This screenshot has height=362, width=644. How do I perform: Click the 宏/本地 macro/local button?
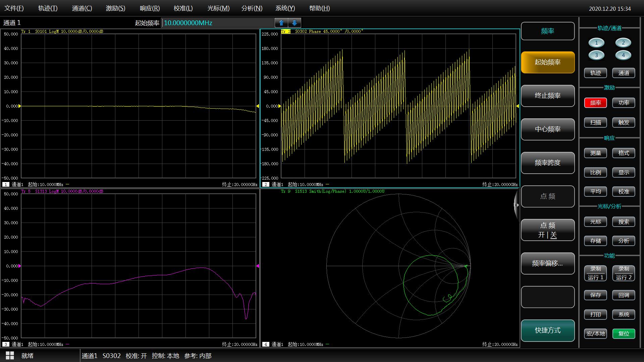point(596,334)
